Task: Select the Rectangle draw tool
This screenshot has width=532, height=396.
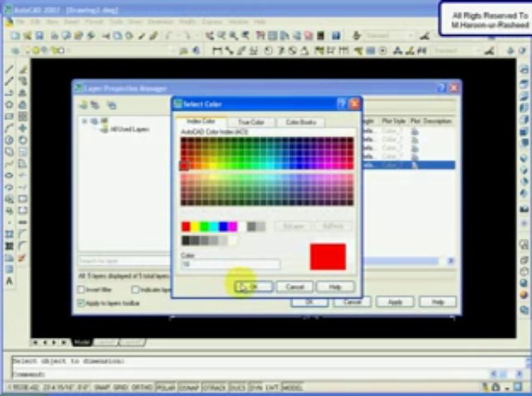Action: click(x=9, y=117)
